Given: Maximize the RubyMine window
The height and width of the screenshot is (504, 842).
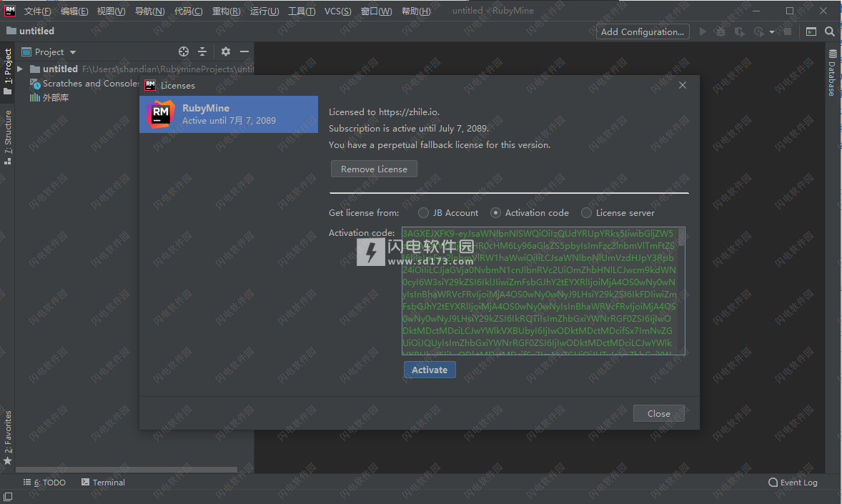Looking at the screenshot, I should coord(789,11).
